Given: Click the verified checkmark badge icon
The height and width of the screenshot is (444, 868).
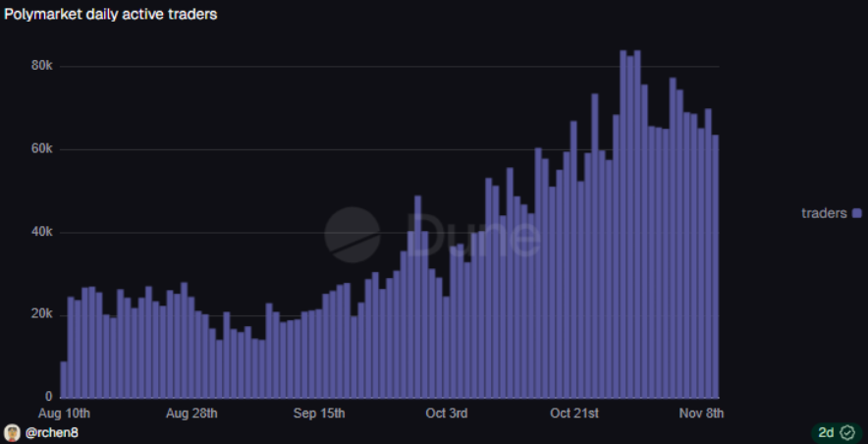Looking at the screenshot, I should click(x=847, y=432).
